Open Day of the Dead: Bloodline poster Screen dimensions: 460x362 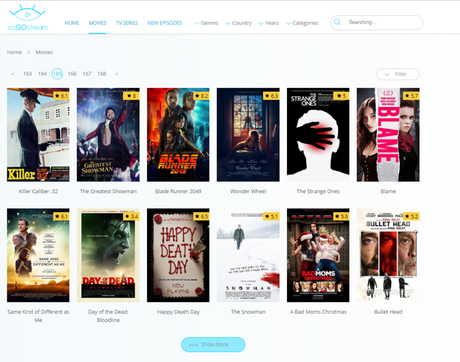[108, 255]
